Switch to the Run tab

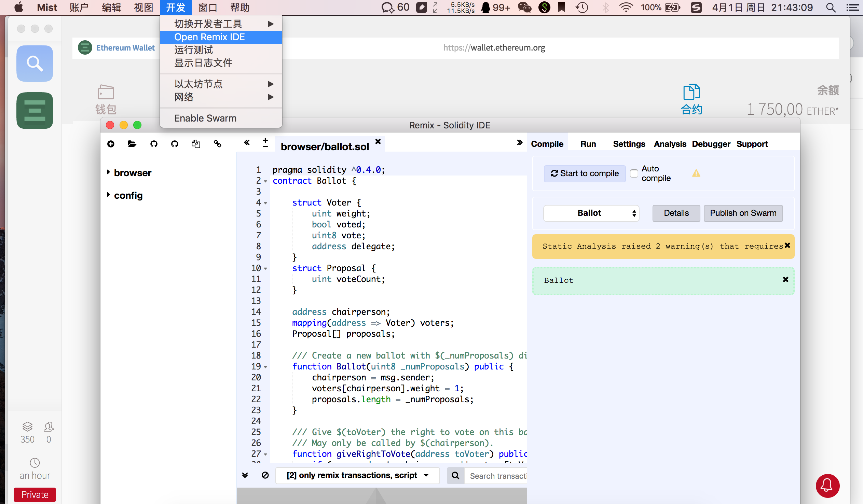tap(588, 144)
